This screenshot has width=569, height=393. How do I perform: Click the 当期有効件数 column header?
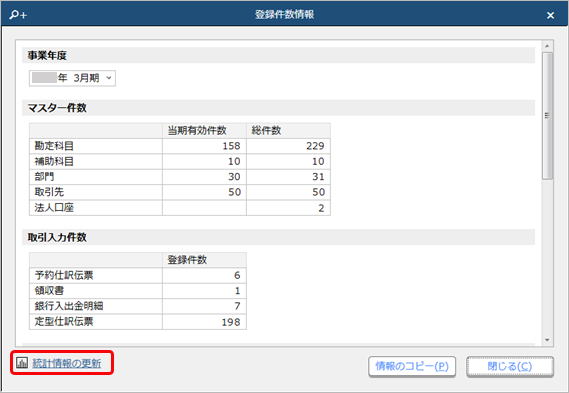point(197,130)
